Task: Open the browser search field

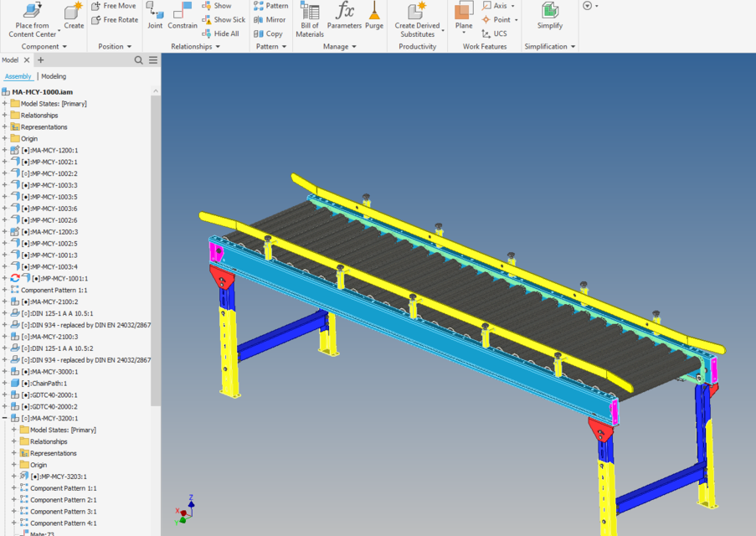Action: tap(138, 60)
